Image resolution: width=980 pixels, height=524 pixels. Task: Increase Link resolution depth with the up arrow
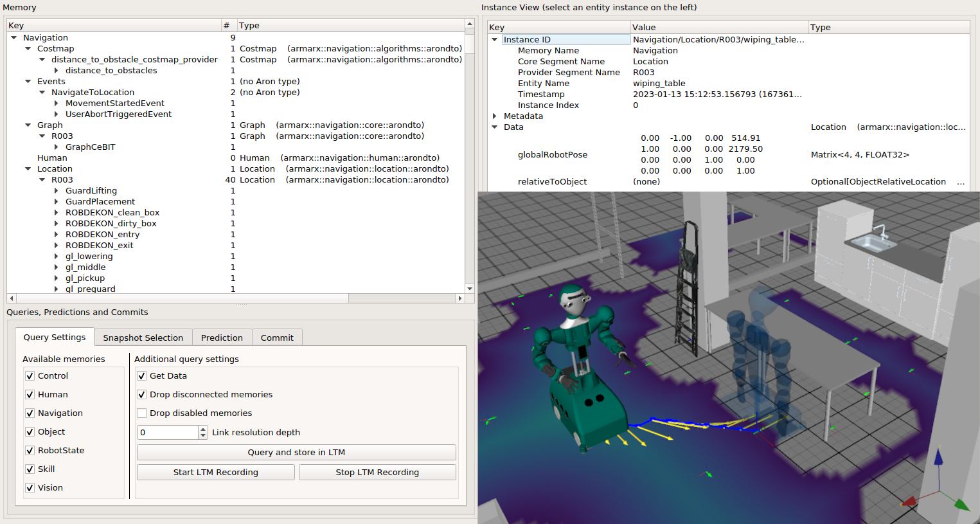[203, 429]
